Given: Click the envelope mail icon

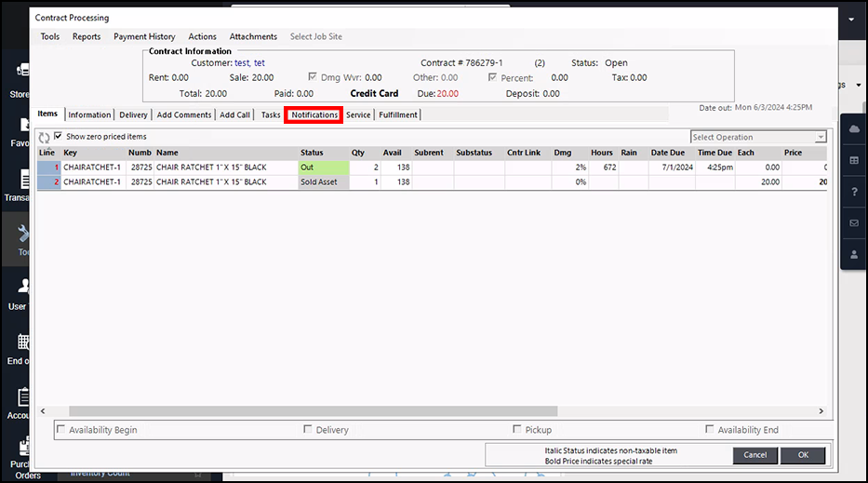Looking at the screenshot, I should (854, 223).
